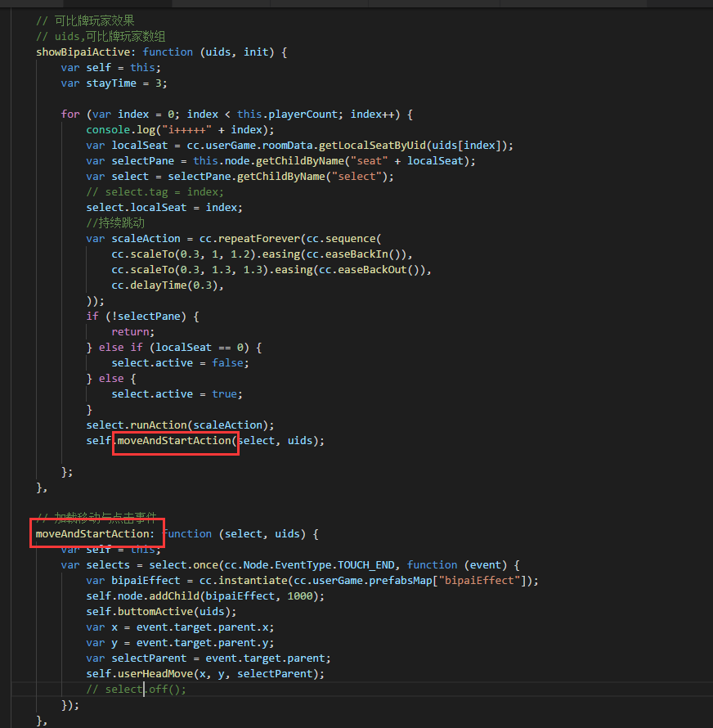Click cc.repeatForever in the scaleAction declaration
Viewport: 713px width, 728px height.
(249, 239)
